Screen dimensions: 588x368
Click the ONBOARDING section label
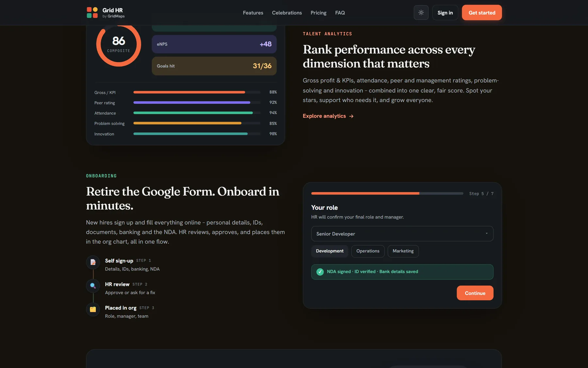pyautogui.click(x=101, y=176)
